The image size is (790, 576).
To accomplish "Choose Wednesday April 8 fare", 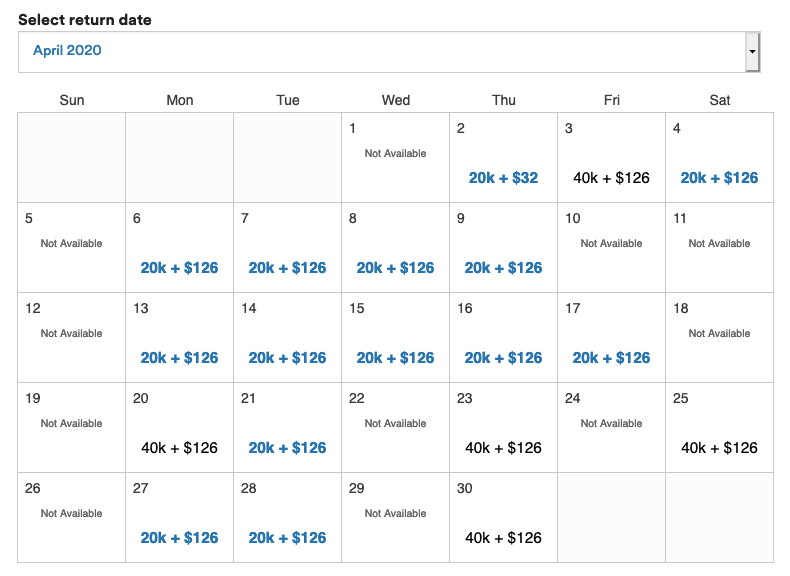I will click(x=395, y=268).
